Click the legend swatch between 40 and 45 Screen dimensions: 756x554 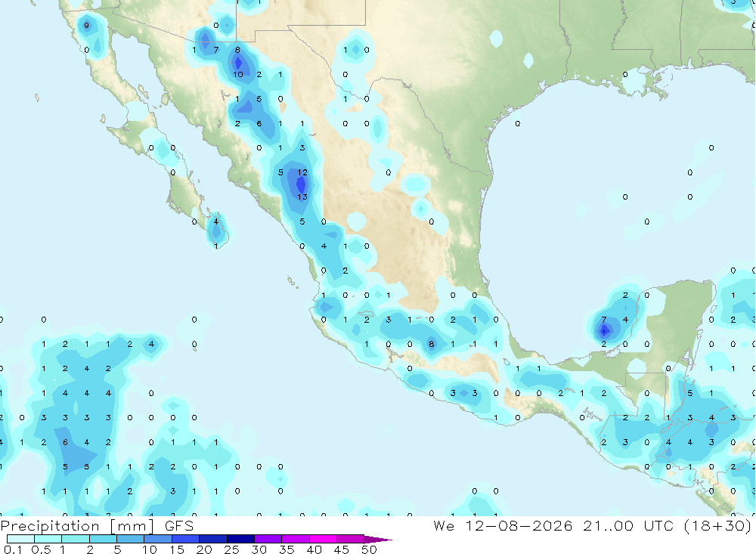point(323,539)
